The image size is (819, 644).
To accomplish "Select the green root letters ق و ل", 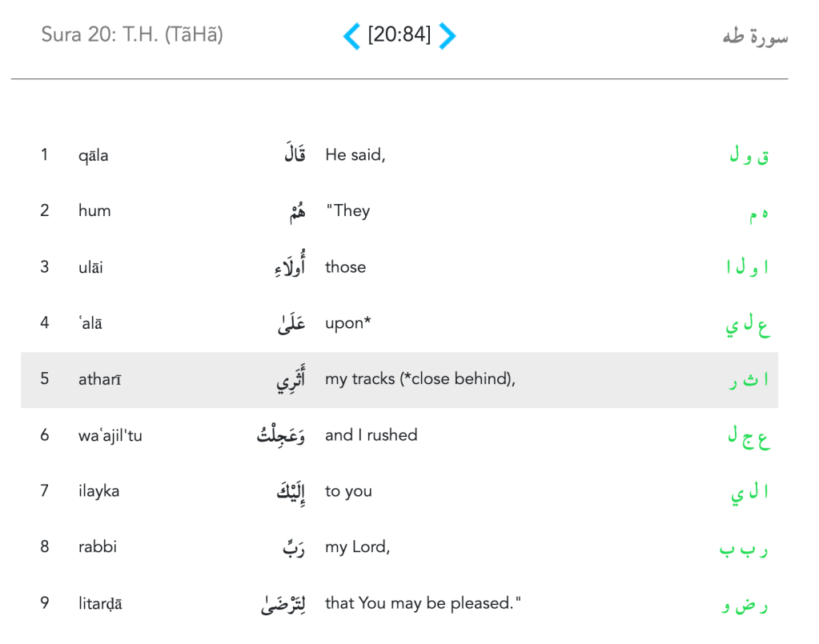I will (x=749, y=156).
